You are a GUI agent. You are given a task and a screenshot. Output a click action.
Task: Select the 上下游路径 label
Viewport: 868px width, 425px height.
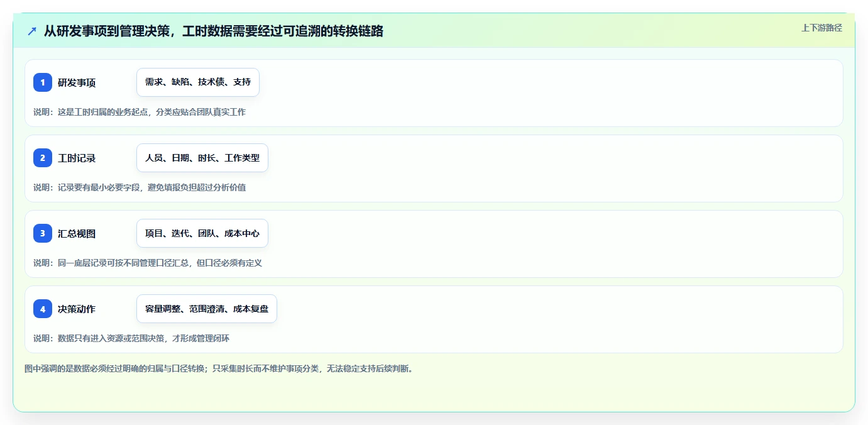pos(821,28)
